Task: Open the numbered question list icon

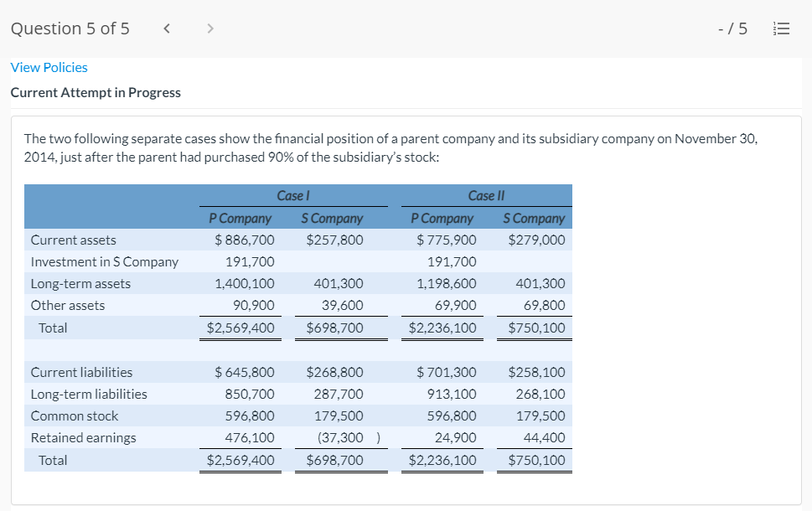Action: [x=781, y=28]
